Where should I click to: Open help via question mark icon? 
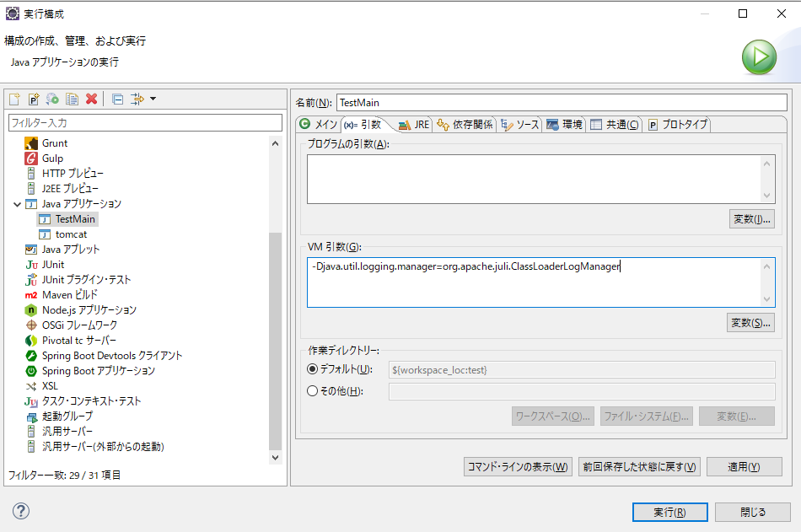21,511
